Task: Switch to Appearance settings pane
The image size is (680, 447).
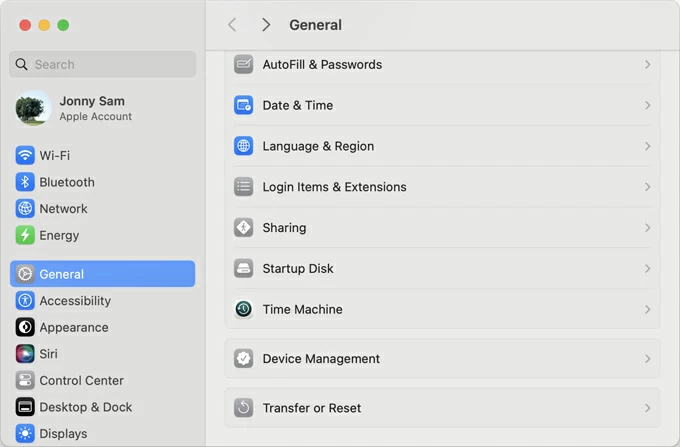Action: pyautogui.click(x=73, y=328)
